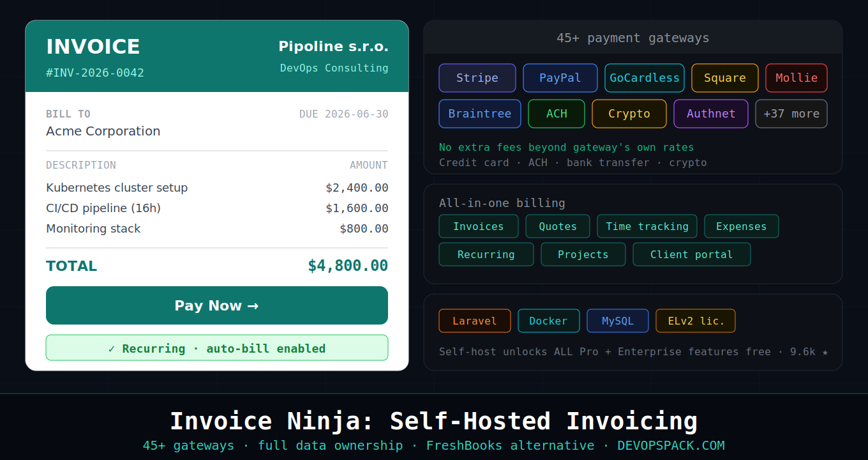This screenshot has height=460, width=868.
Task: Click invoice number #INV-2026-0042
Action: [x=95, y=73]
